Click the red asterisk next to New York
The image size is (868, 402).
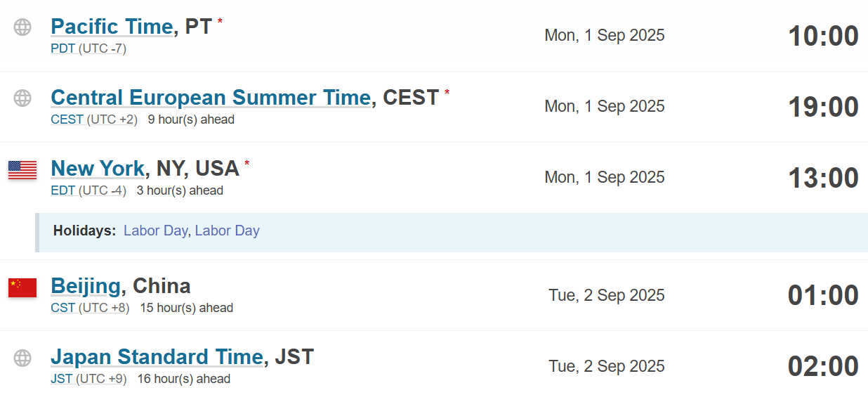(x=246, y=164)
